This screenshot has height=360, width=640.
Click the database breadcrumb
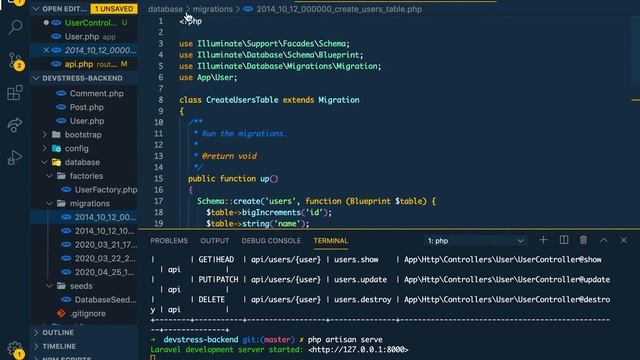tap(165, 9)
